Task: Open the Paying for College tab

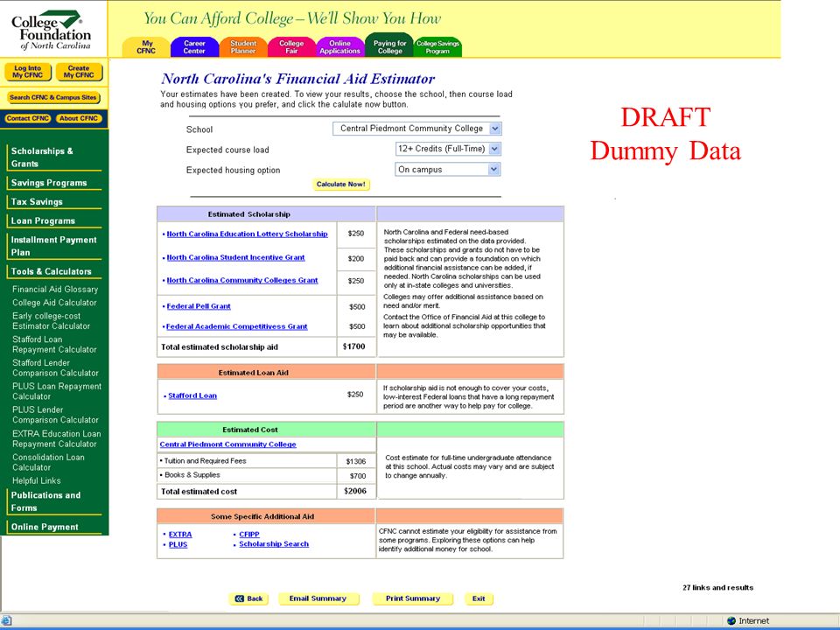Action: tap(389, 45)
